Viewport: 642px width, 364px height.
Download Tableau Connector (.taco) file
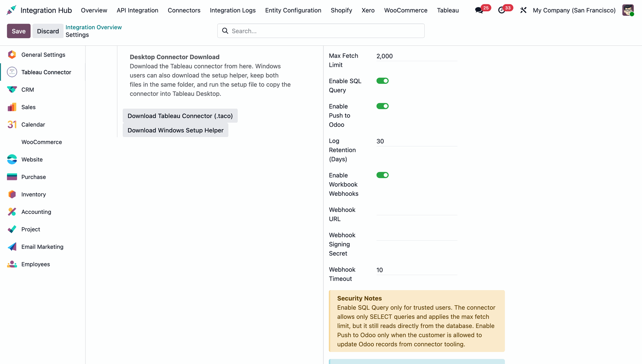click(180, 116)
